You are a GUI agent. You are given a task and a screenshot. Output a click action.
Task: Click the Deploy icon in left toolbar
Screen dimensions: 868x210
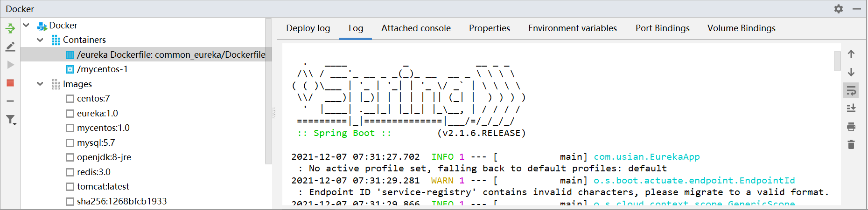pos(10,28)
